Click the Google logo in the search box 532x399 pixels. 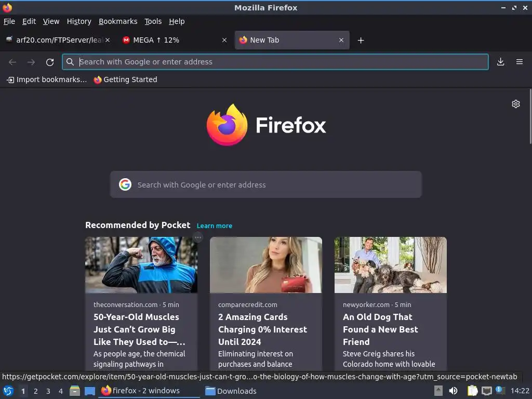click(x=125, y=184)
